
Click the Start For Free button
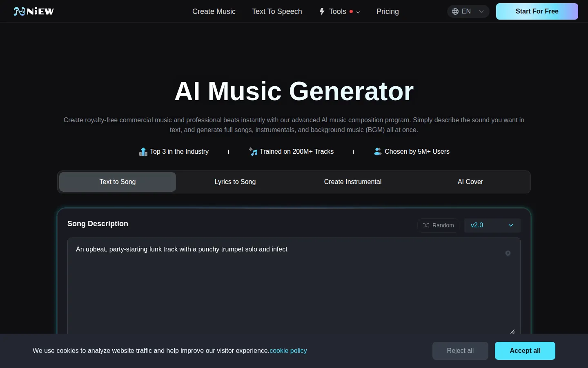click(x=537, y=11)
